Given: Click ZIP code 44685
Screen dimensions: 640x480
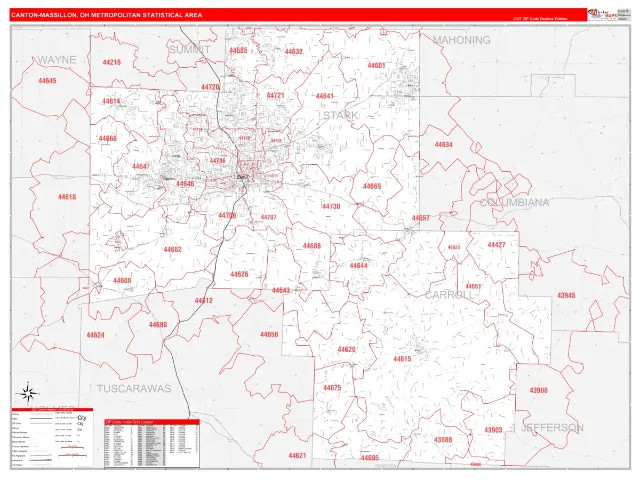Looking at the screenshot, I should pyautogui.click(x=238, y=51).
